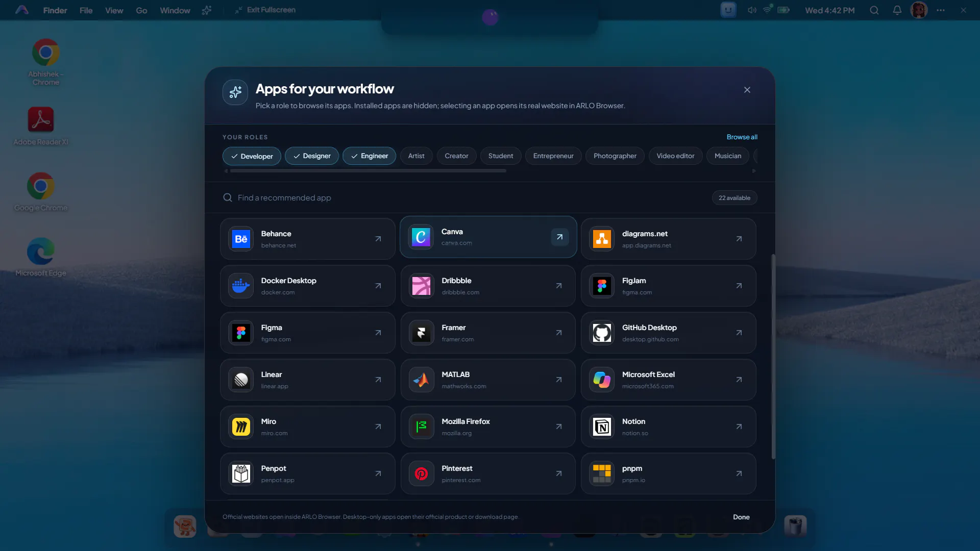Image resolution: width=980 pixels, height=551 pixels.
Task: Open the Dribbble pink ball icon
Action: [421, 286]
